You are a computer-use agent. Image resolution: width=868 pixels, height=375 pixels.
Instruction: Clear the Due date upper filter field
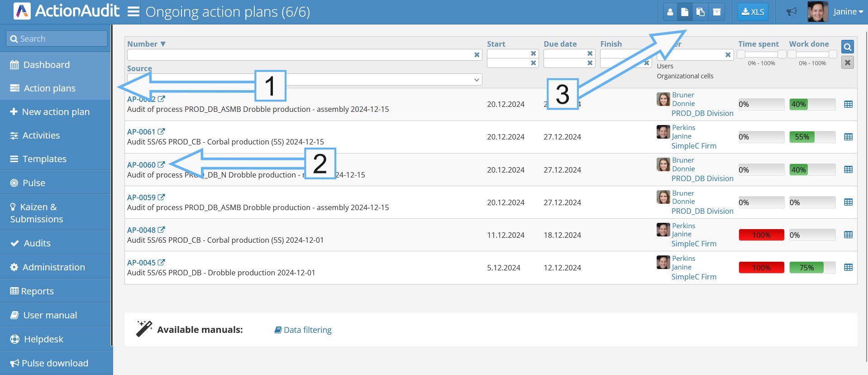point(590,53)
